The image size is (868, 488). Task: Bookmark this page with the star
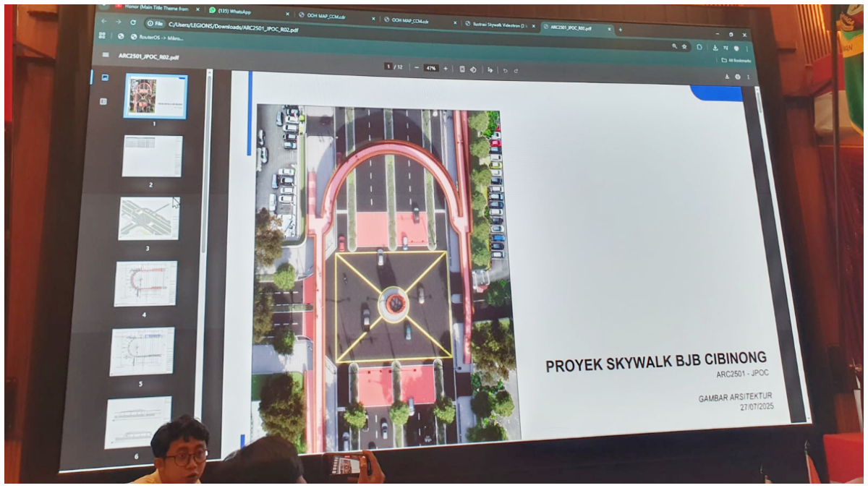coord(684,46)
